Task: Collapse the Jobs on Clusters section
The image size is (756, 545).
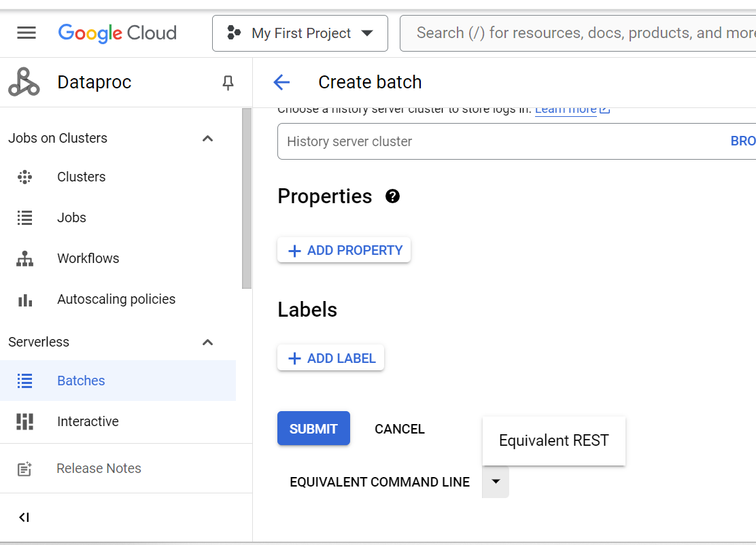Action: (207, 138)
